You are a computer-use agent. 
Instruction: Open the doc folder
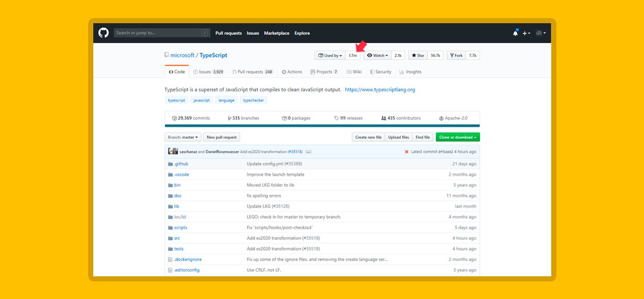[178, 195]
